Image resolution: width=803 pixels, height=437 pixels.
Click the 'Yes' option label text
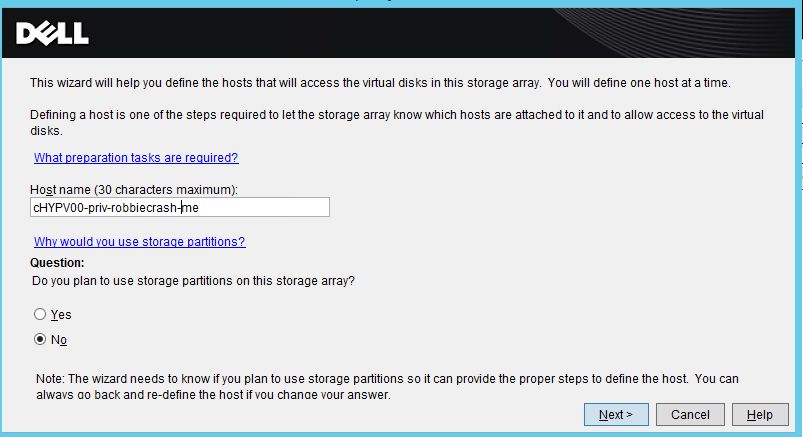61,315
